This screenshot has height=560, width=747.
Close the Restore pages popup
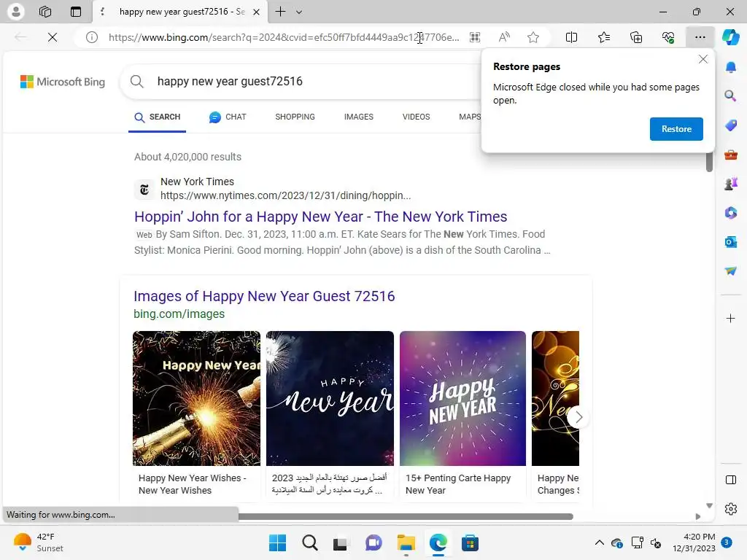703,59
